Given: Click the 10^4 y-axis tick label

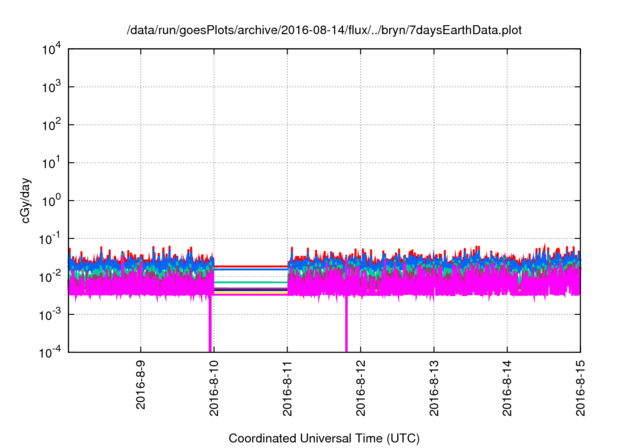Looking at the screenshot, I should [x=51, y=50].
